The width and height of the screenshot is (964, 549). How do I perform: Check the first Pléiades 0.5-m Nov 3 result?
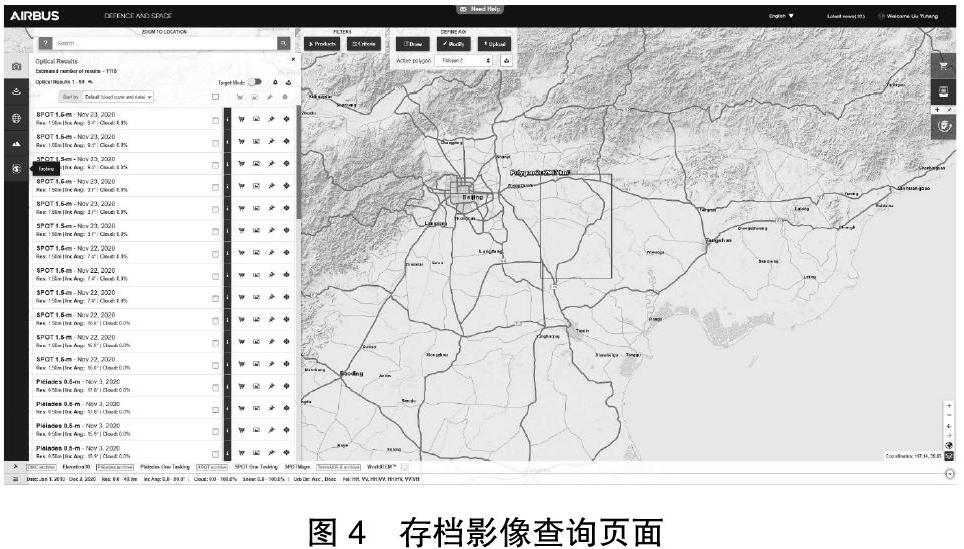pyautogui.click(x=215, y=387)
